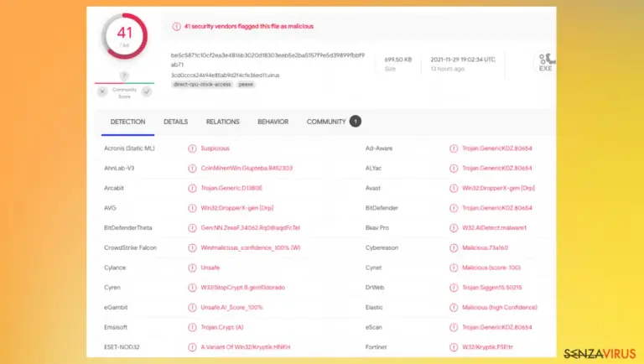Viewport: 644px width, 364px height.
Task: Click warning icon in ALYac row
Action: pos(454,168)
